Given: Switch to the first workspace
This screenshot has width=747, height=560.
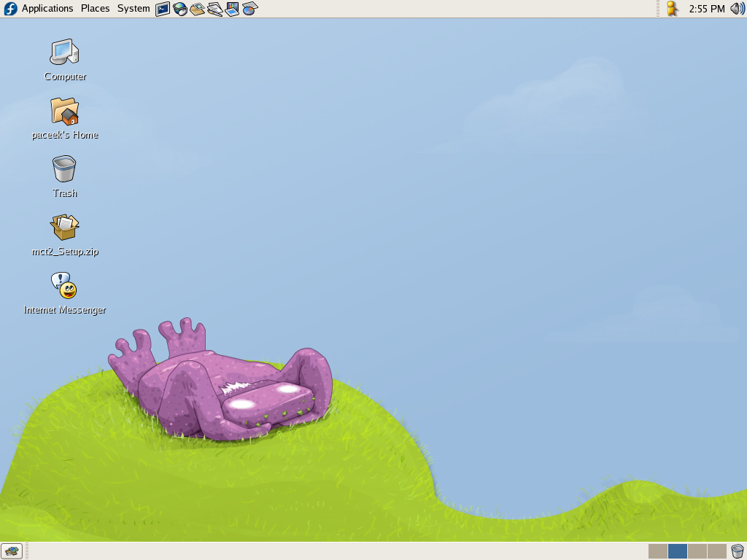Looking at the screenshot, I should click(x=658, y=551).
